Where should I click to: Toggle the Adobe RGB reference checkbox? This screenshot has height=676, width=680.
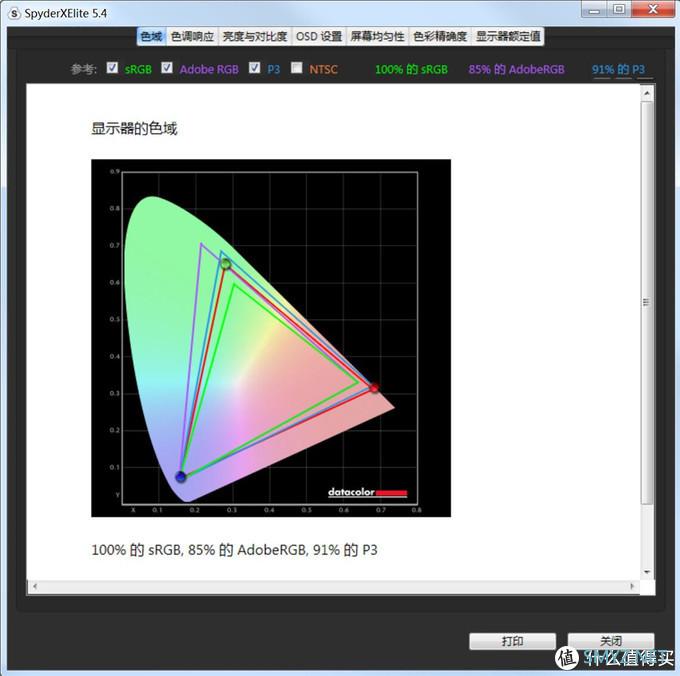(167, 68)
